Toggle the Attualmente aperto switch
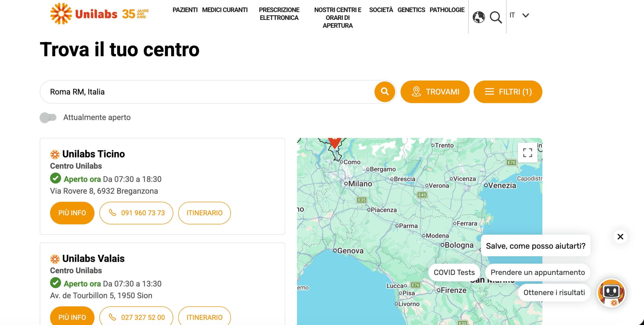 pos(48,117)
